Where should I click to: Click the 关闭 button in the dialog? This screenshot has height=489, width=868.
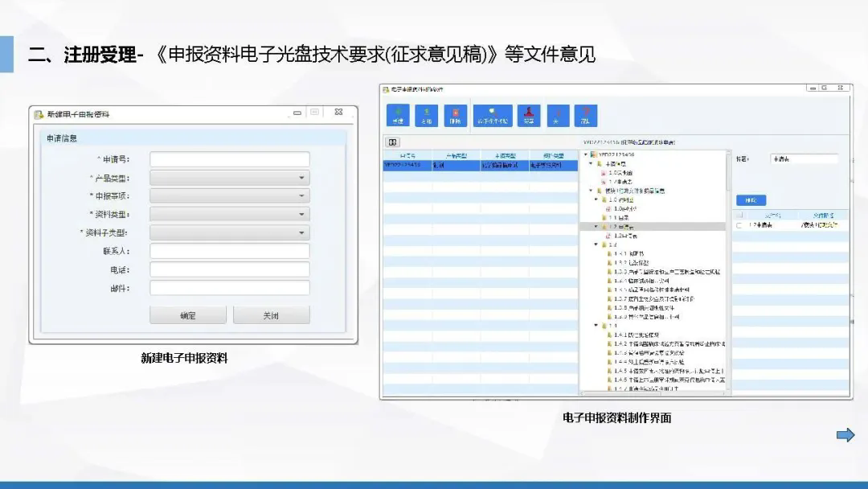(x=271, y=315)
